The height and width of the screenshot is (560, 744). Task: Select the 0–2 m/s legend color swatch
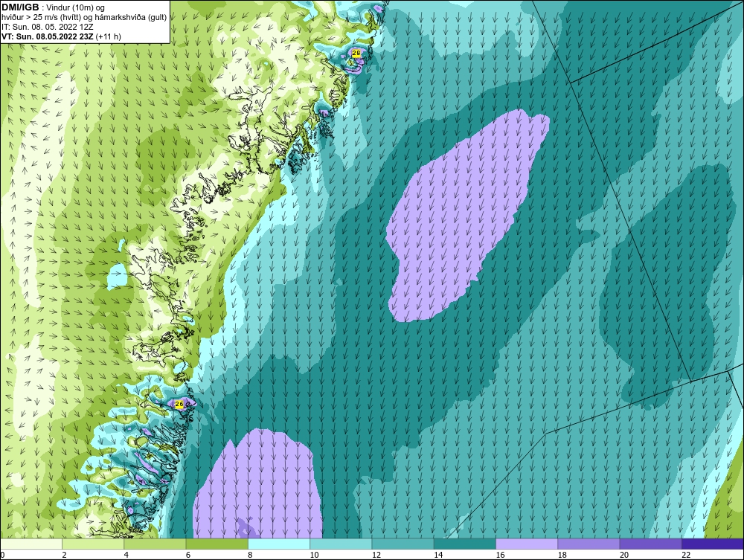(x=31, y=544)
